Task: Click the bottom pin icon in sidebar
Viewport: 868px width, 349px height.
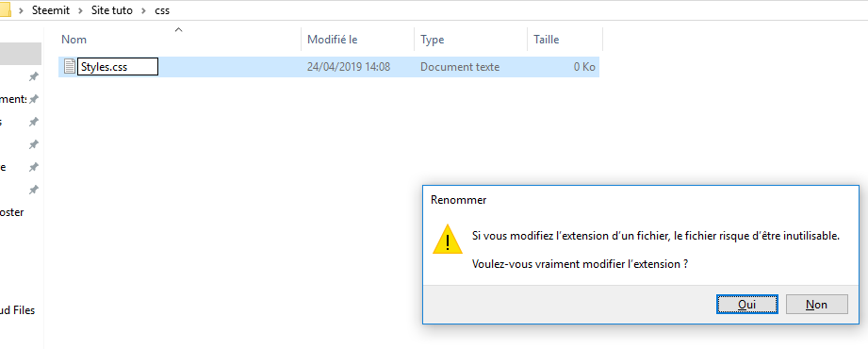Action: 34,190
